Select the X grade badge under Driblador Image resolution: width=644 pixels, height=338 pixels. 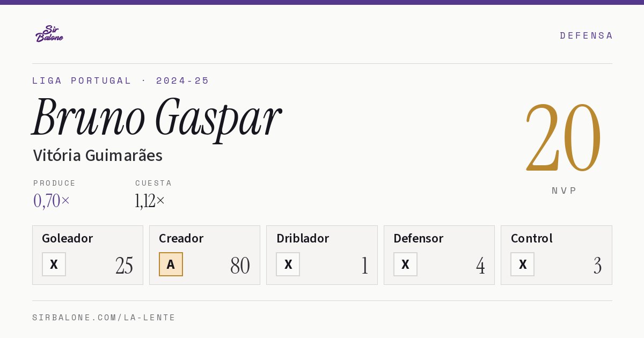point(288,264)
